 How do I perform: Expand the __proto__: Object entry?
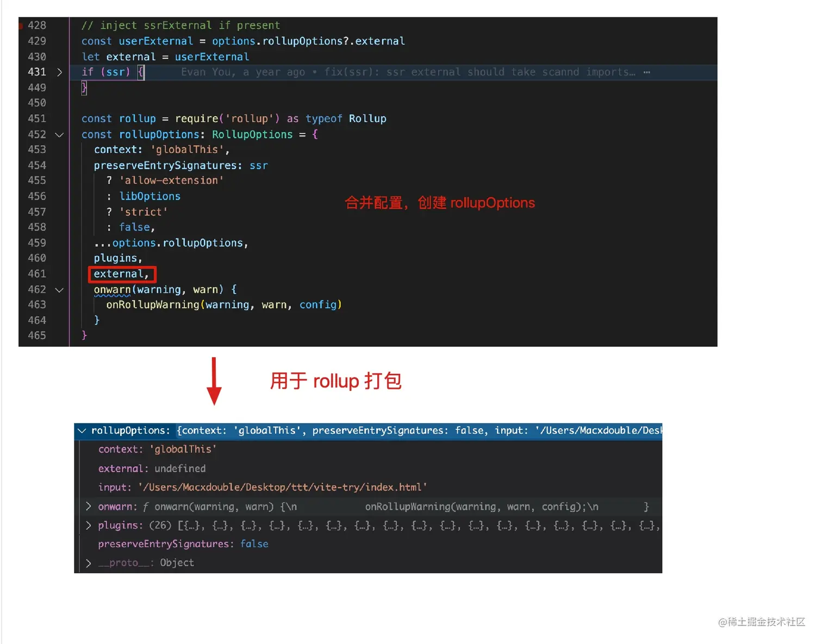88,563
